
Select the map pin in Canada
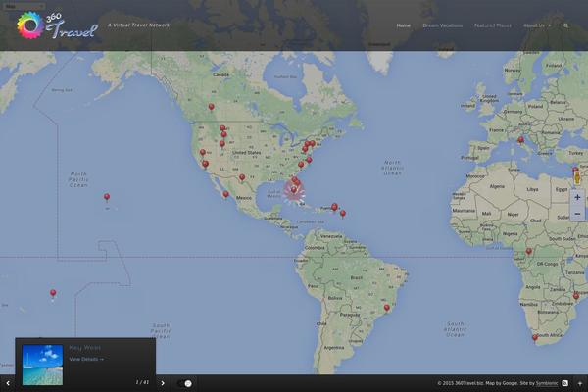211,107
